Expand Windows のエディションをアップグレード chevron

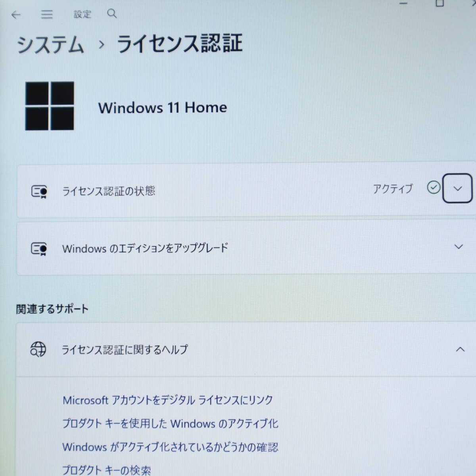coord(459,247)
